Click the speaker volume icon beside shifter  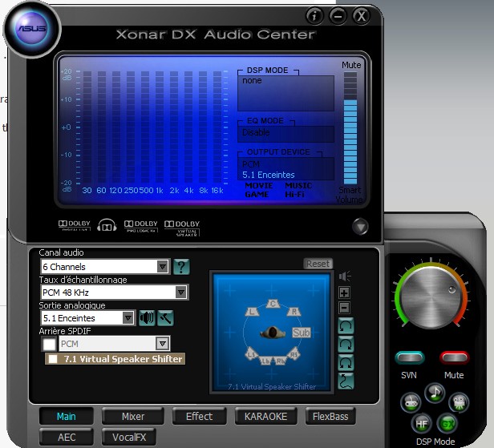[x=345, y=276]
